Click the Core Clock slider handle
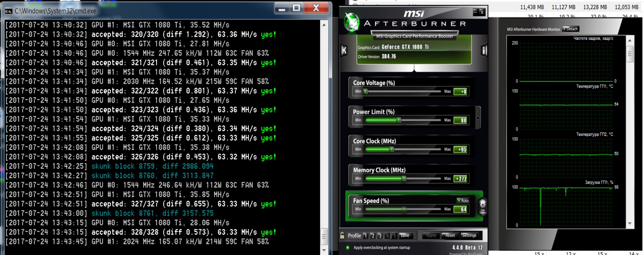The image size is (644, 255). pyautogui.click(x=392, y=149)
